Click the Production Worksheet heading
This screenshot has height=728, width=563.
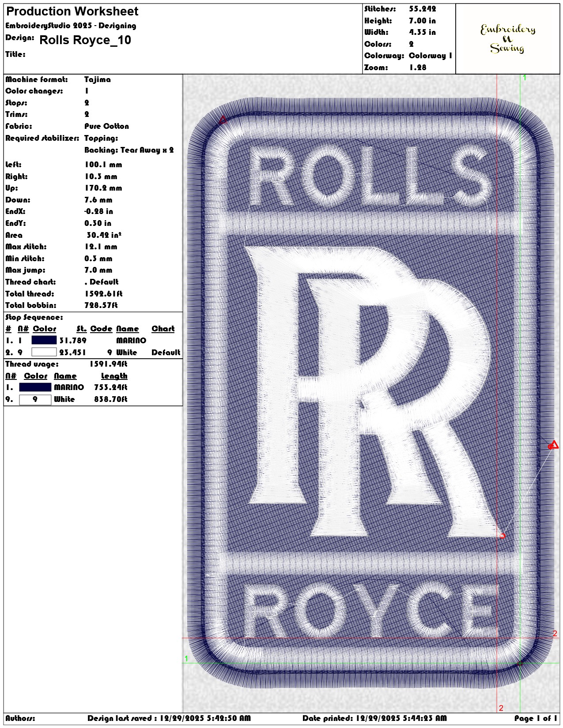click(x=72, y=11)
